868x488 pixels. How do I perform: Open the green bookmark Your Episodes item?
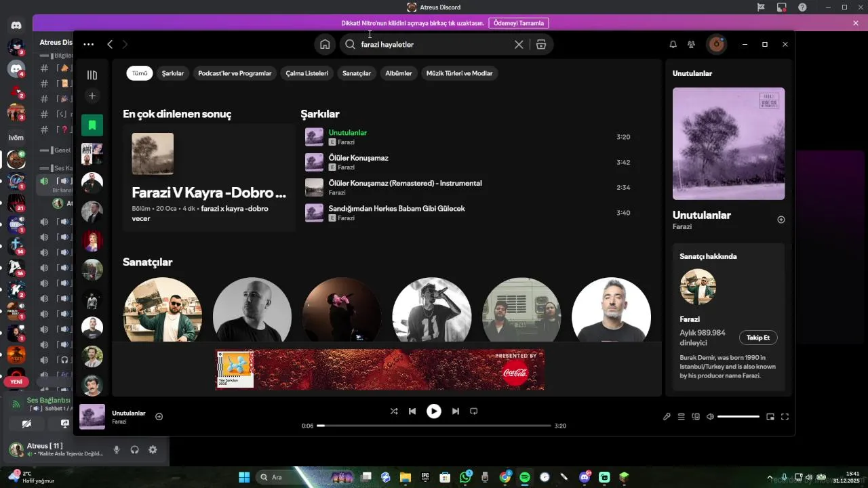92,125
